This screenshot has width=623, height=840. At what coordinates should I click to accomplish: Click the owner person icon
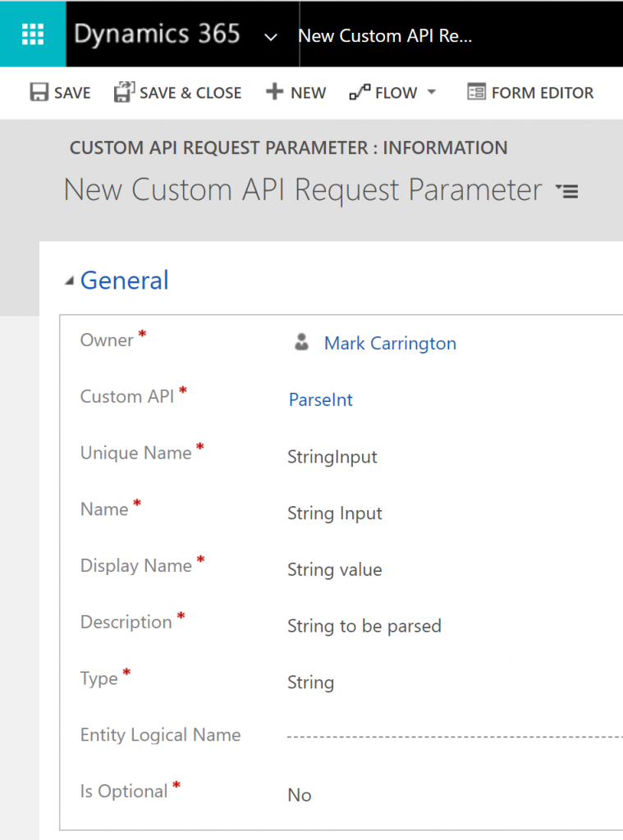[301, 343]
